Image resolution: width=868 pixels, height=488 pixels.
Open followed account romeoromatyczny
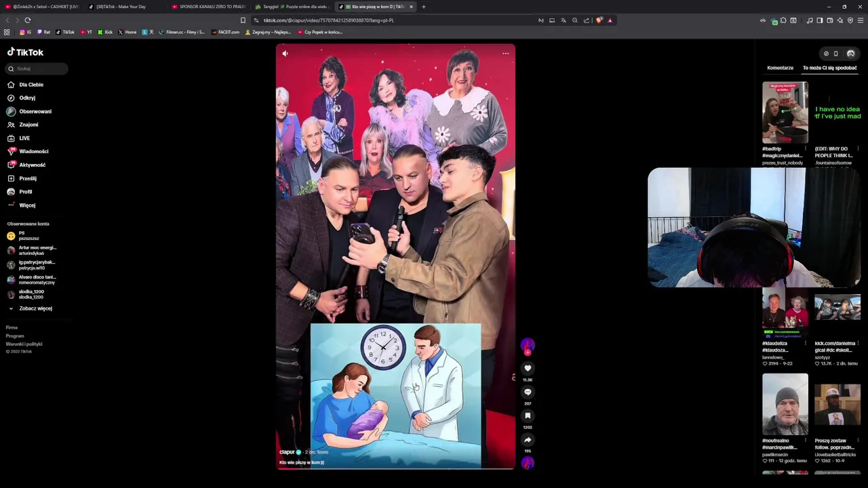point(32,280)
